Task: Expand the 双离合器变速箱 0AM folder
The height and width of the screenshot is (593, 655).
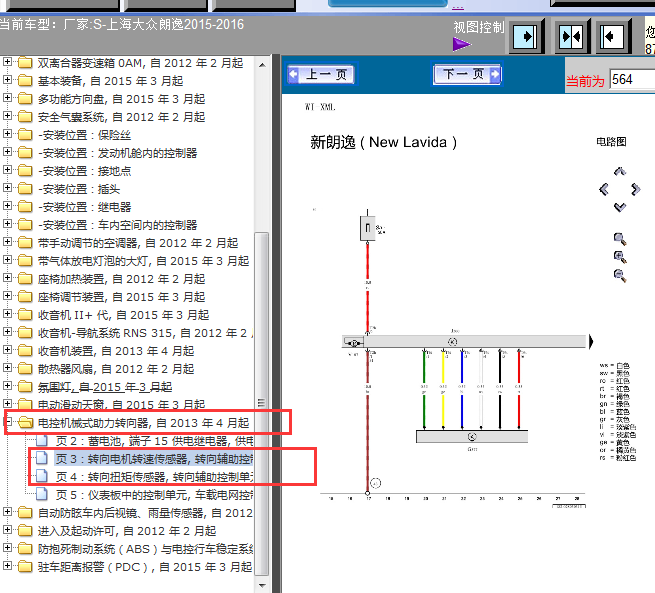Action: tap(7, 62)
